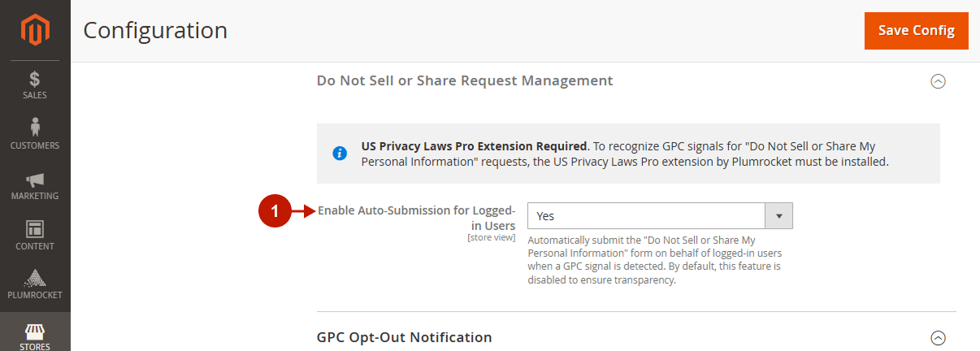Viewport: 980px width, 351px height.
Task: Collapse Do Not Sell or Share section chevron
Action: pos(938,81)
